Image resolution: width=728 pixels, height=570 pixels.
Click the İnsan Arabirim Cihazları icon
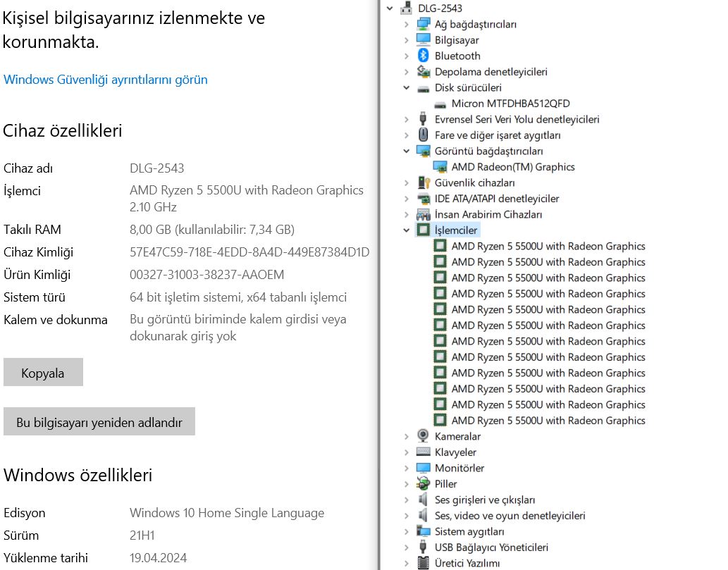(x=423, y=214)
